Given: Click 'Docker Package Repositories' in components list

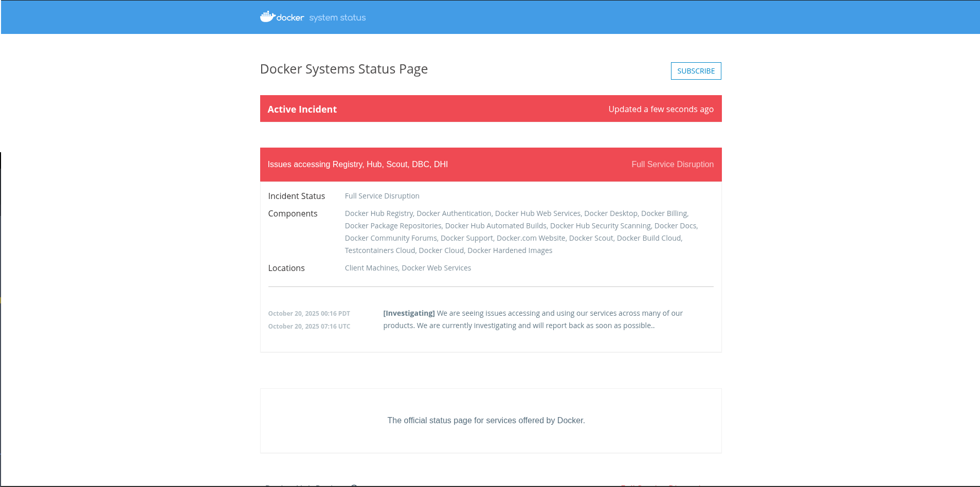Looking at the screenshot, I should (x=393, y=226).
